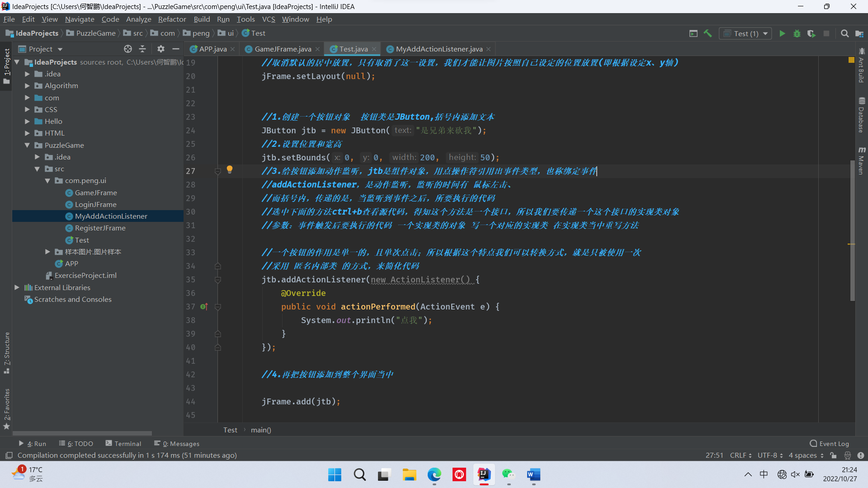This screenshot has width=868, height=488.
Task: Click the Build project hammer icon
Action: (708, 33)
